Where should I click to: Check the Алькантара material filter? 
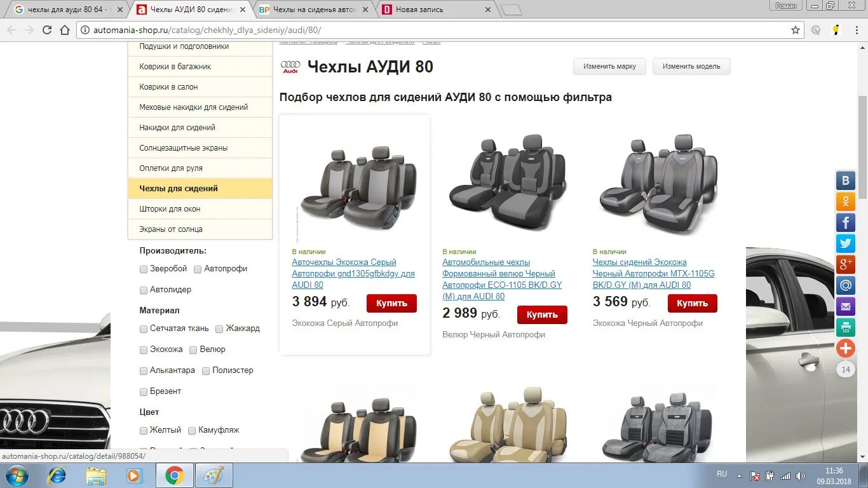[144, 371]
